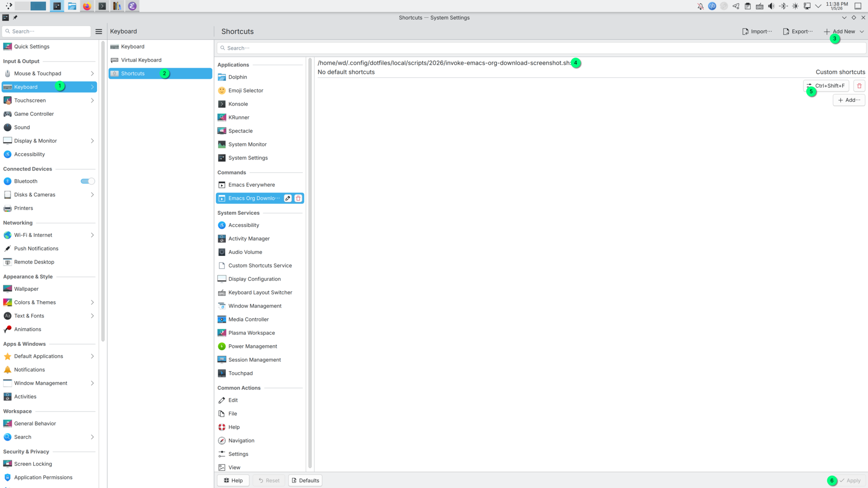The image size is (868, 488).
Task: Click the edit pencil icon on Emacs Org Download
Action: coord(288,198)
